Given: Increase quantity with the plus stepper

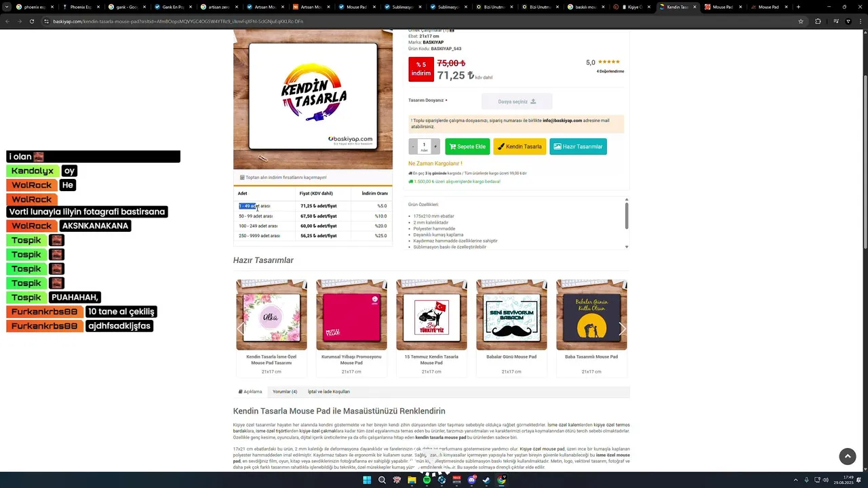Looking at the screenshot, I should click(435, 146).
